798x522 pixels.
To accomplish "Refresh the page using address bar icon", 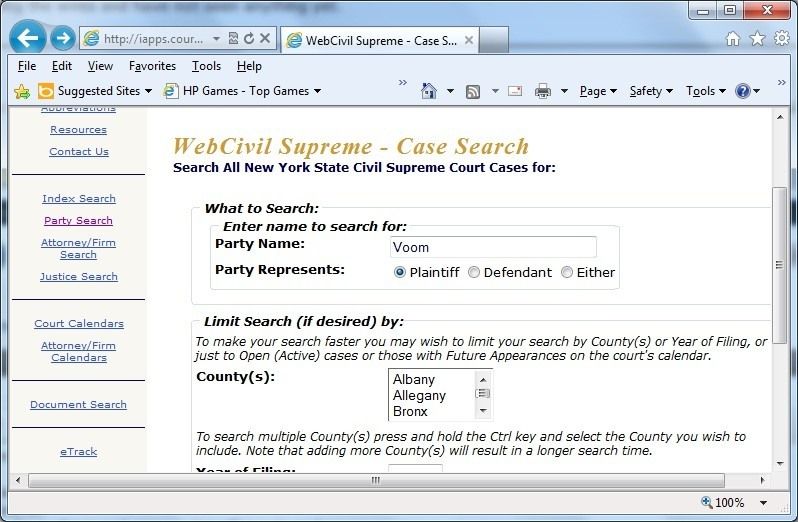I will coord(248,39).
